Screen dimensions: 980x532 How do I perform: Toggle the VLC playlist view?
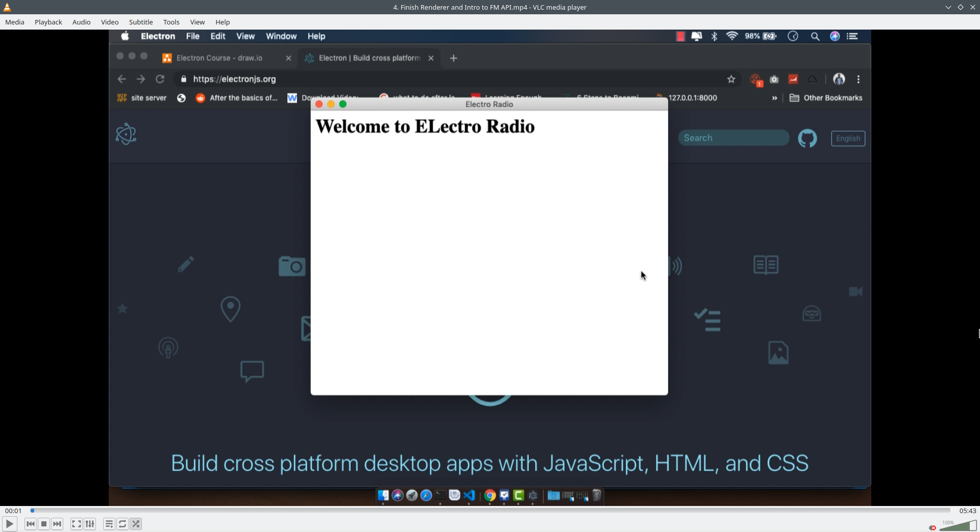click(x=109, y=524)
